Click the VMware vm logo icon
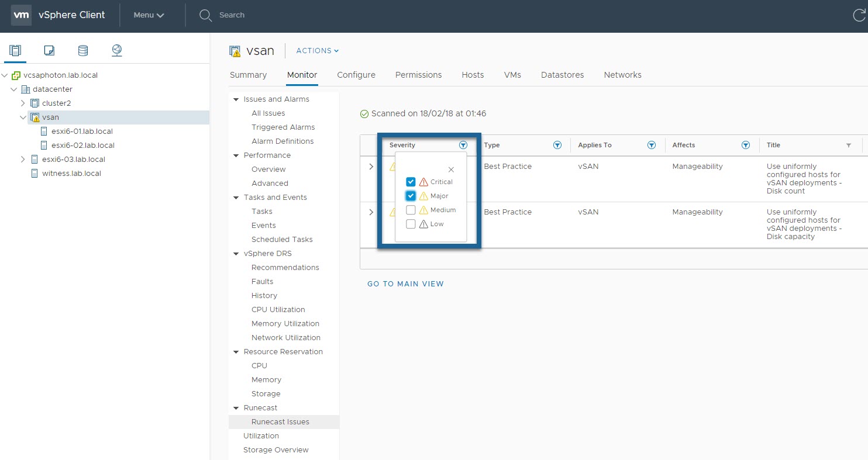This screenshot has height=460, width=868. [x=21, y=15]
